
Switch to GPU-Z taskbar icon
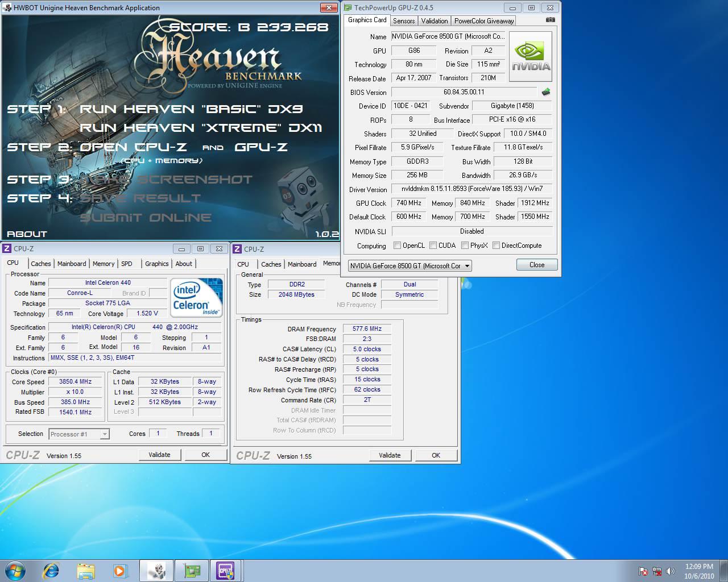191,571
